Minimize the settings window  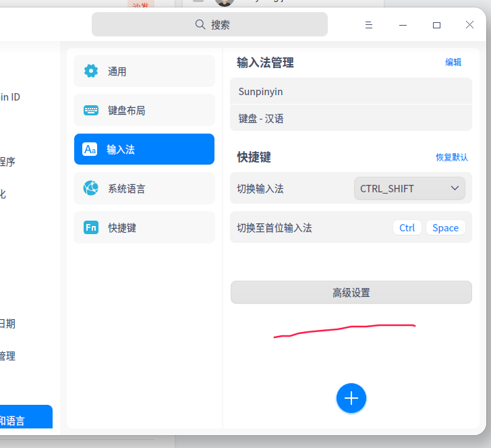[403, 25]
